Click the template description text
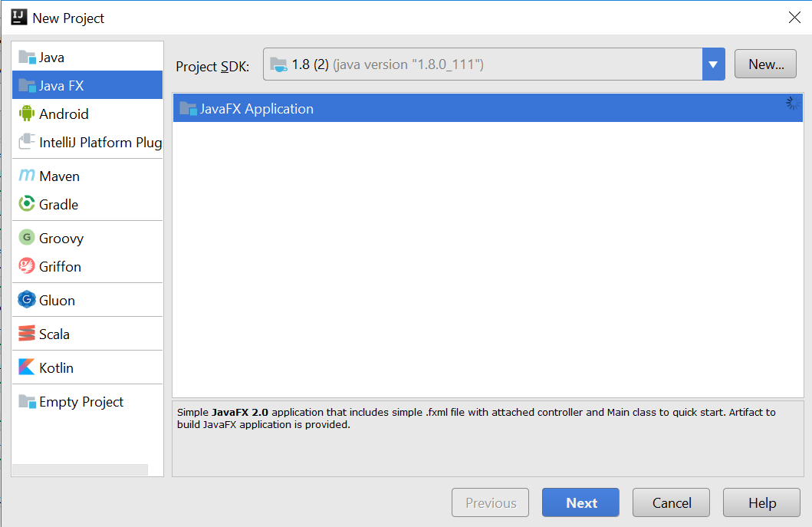 [476, 418]
